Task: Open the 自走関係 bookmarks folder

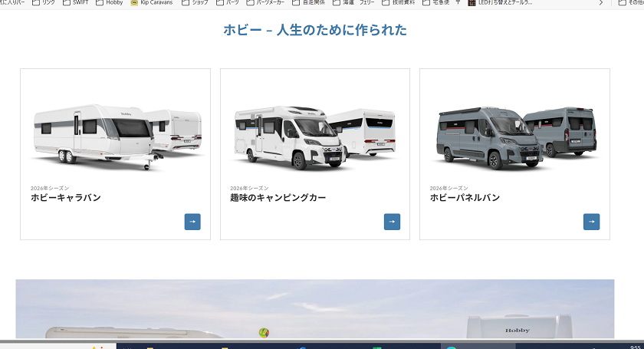Action: [308, 2]
